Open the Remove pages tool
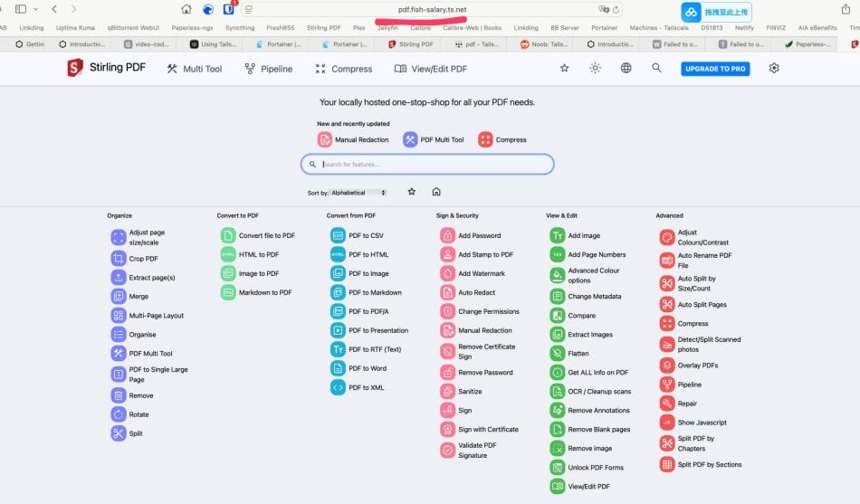Screen dimensions: 860x504 coord(132,395)
